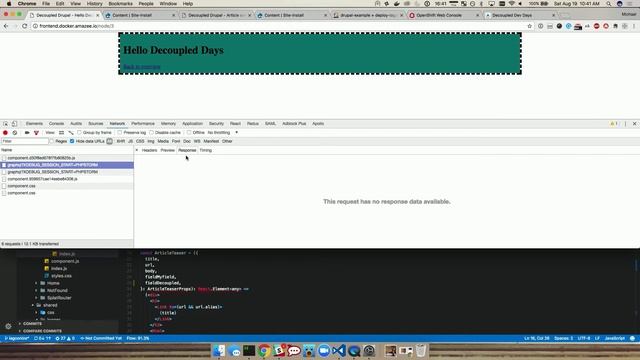Switch to the Elements tab in DevTools
The image size is (640, 360).
(x=34, y=124)
